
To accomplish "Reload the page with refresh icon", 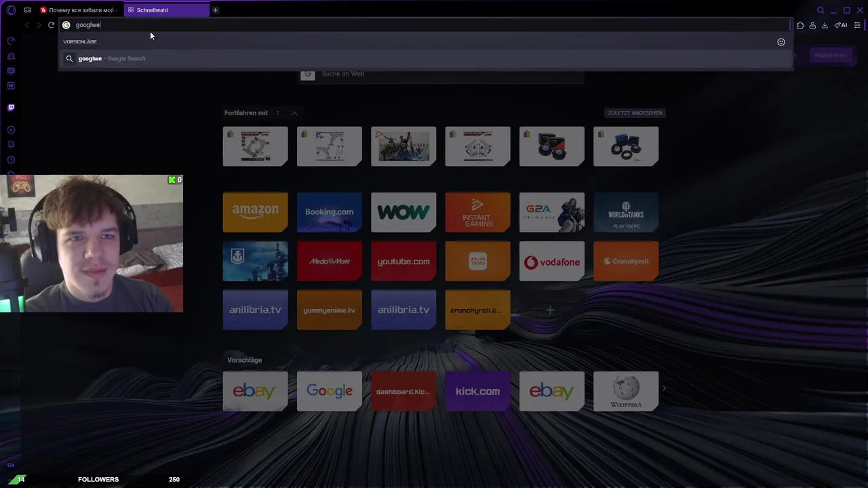I will point(51,25).
